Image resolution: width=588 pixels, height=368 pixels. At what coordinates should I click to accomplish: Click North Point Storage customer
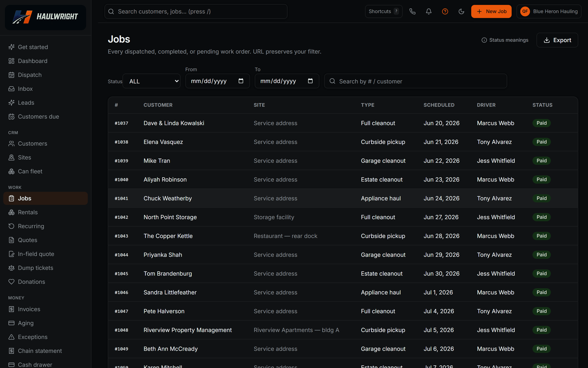tap(170, 217)
